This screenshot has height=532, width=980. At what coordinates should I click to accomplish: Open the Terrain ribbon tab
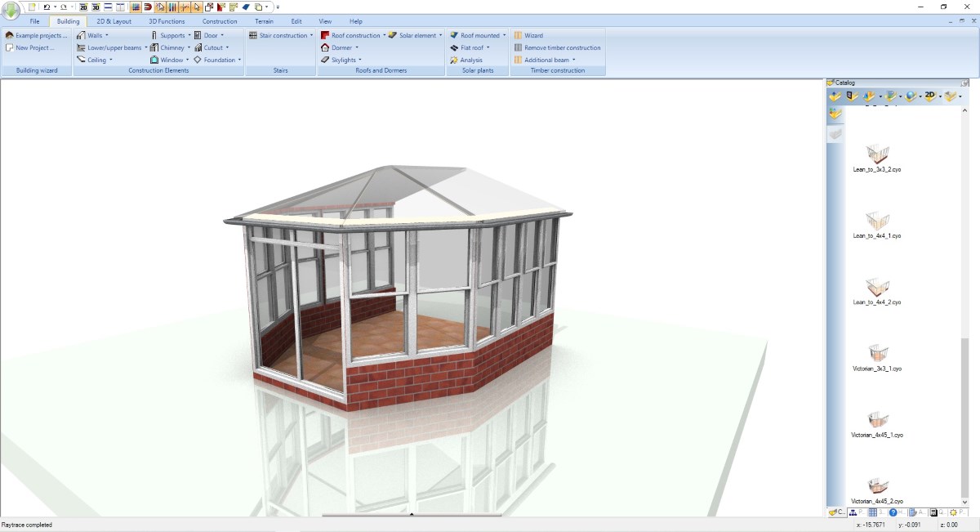[x=264, y=21]
